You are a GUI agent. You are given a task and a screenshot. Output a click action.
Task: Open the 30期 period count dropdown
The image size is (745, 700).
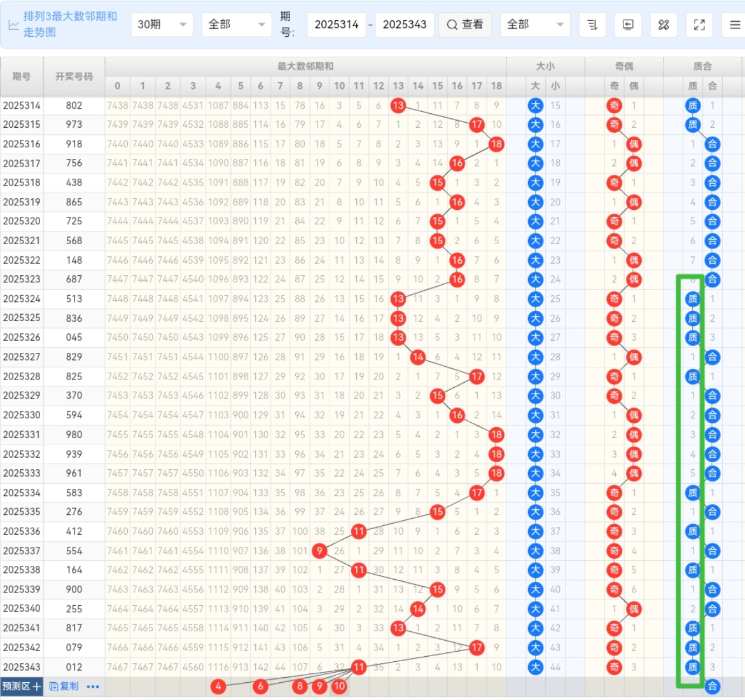162,25
